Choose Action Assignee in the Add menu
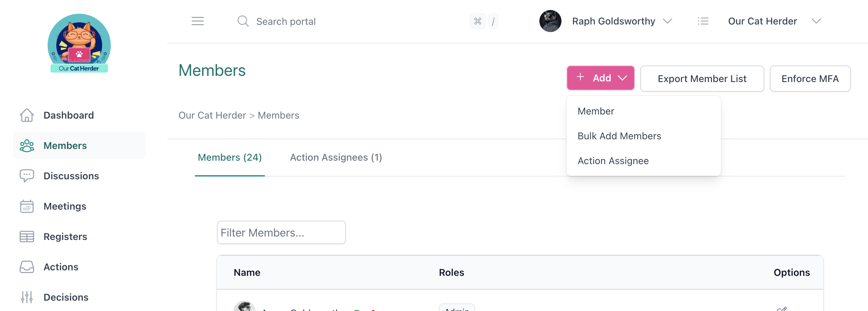This screenshot has height=311, width=868. point(613,160)
